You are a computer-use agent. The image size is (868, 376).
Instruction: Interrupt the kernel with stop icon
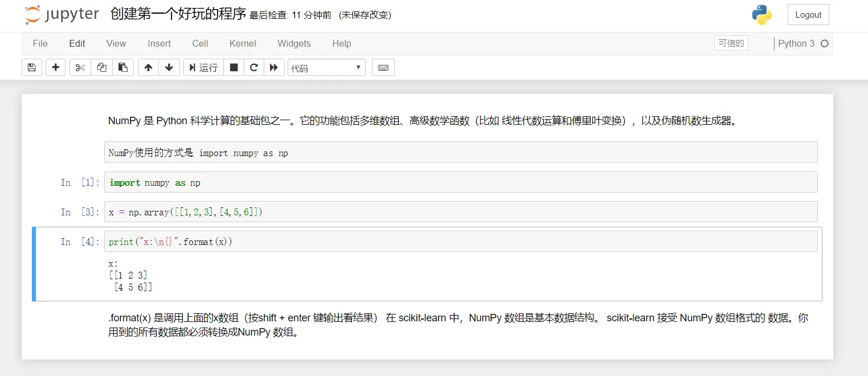click(234, 67)
